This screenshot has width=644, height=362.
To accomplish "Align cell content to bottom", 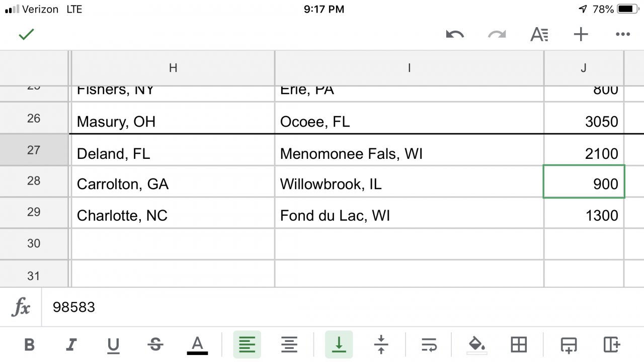I will coord(339,345).
